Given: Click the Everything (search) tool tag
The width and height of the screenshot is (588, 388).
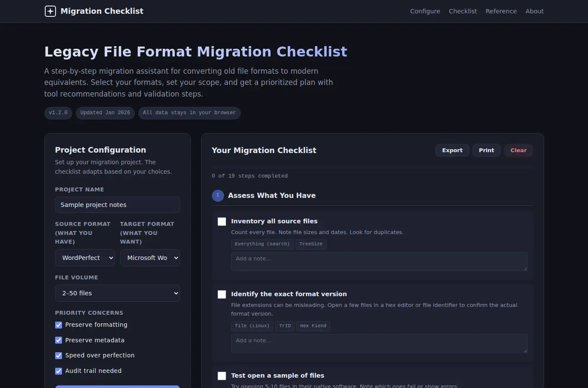Looking at the screenshot, I should [x=262, y=244].
